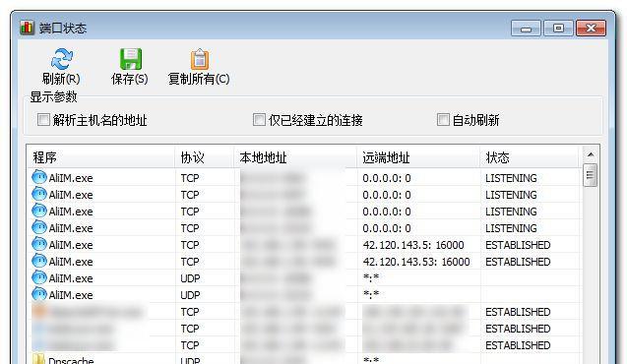Click AliIM icon for 42.120.143.53 row
Screen dimensions: 627x364
(x=39, y=261)
